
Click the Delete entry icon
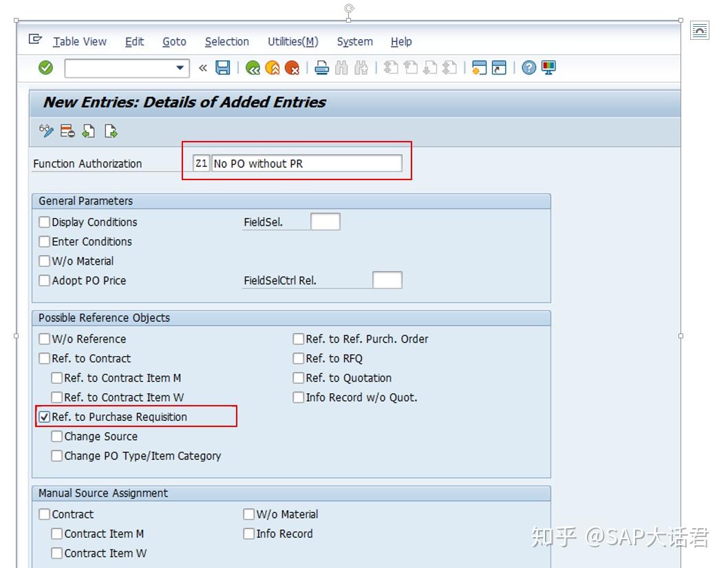tap(67, 131)
